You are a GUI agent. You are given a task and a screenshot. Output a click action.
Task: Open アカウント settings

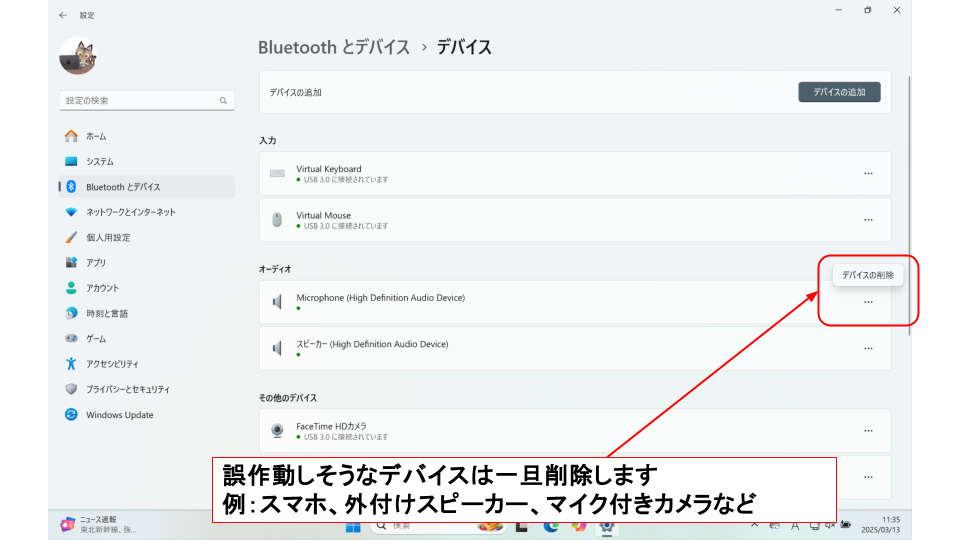tap(102, 288)
